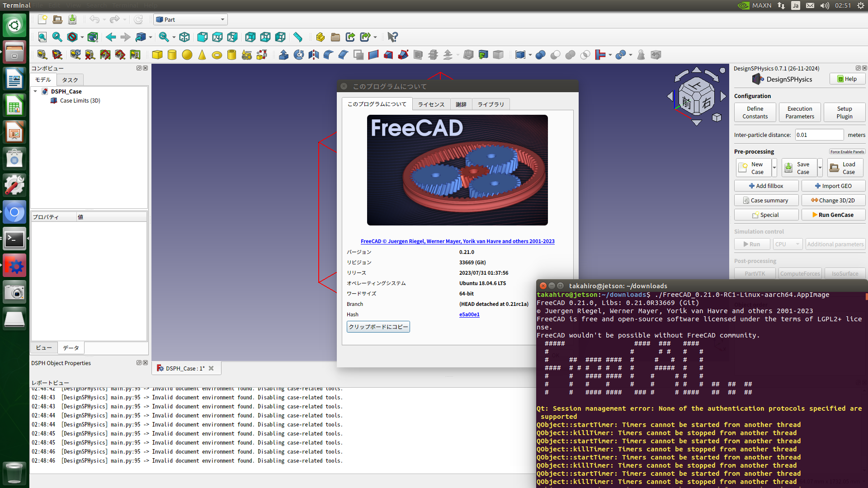
Task: Start the Measure Linear tool
Action: pyautogui.click(x=42, y=55)
